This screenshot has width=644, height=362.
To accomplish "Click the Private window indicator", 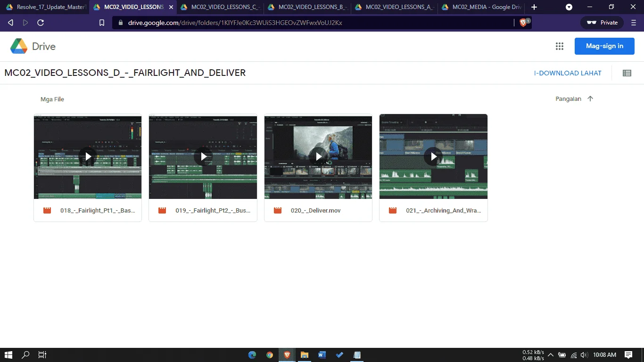I will [602, 23].
